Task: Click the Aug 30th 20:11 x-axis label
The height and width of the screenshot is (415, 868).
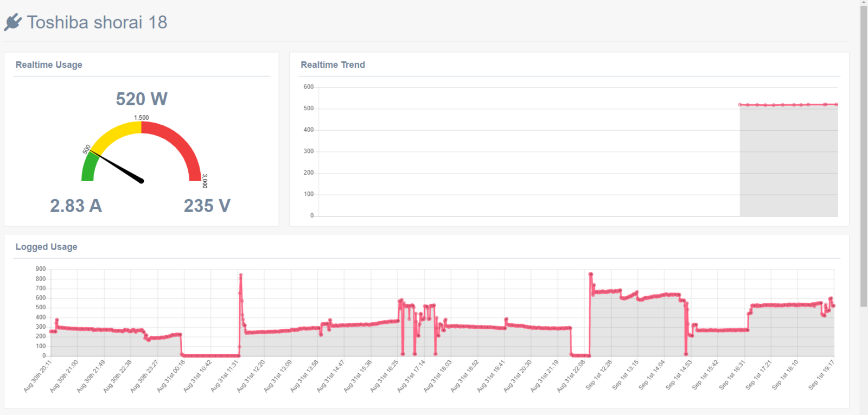Action: (38, 376)
